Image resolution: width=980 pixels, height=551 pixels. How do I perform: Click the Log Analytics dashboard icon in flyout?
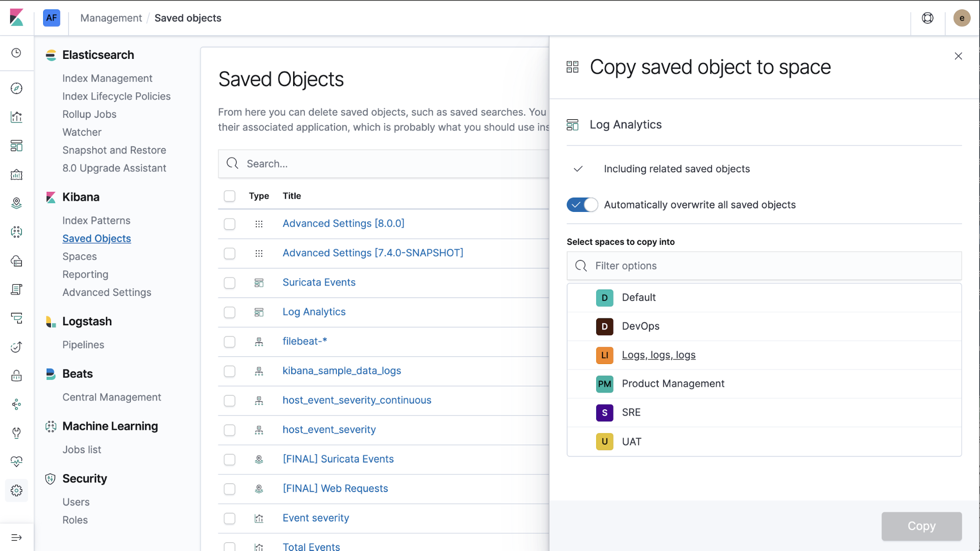click(573, 125)
